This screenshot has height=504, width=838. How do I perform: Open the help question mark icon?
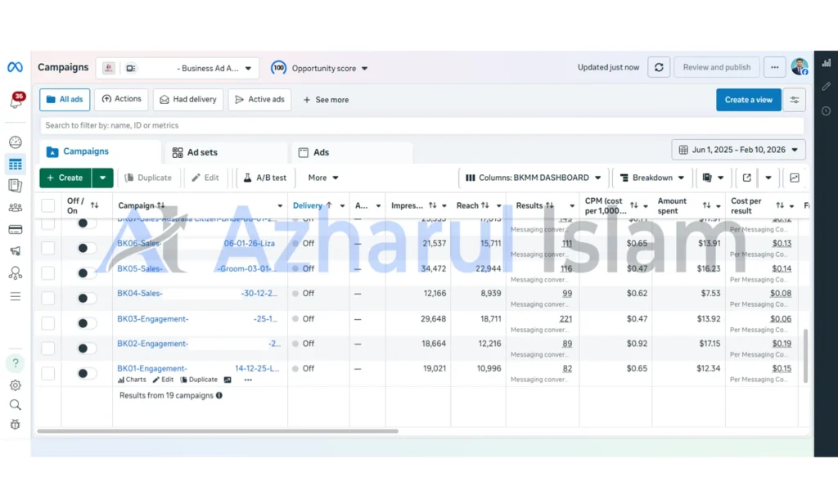[16, 363]
